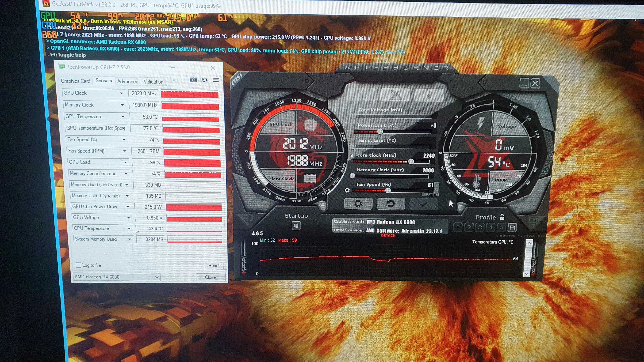This screenshot has height=362, width=644.
Task: Click the profile lock icon
Action: coord(502,217)
